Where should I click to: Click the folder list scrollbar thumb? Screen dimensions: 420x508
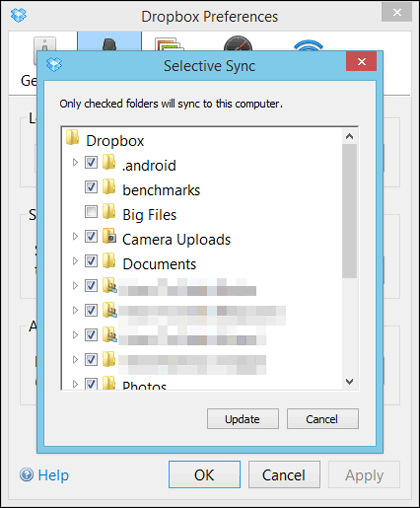click(x=349, y=211)
